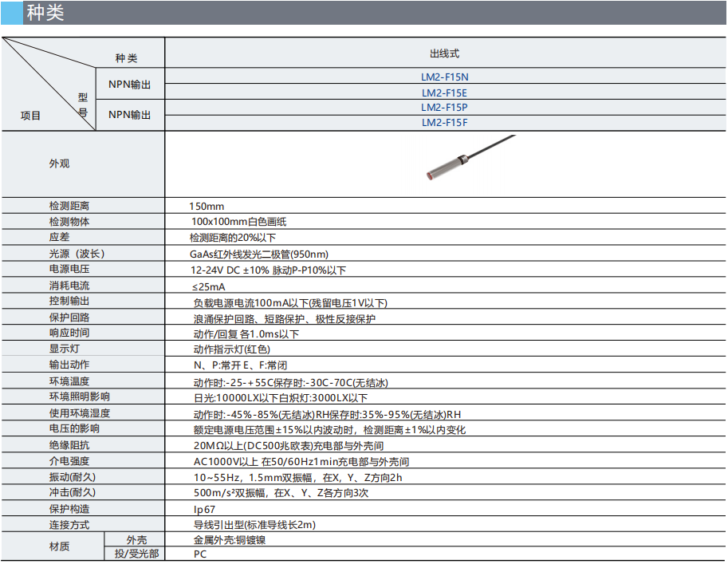Click the 150mm detection distance value
Screen dimensions: 728x572
click(207, 207)
